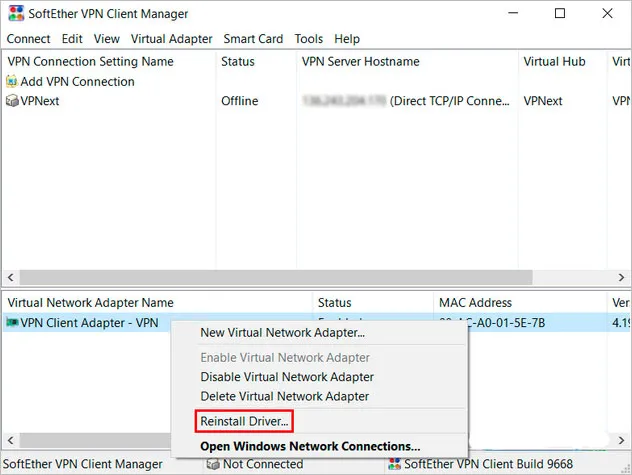Open the Smart Card menu
The width and height of the screenshot is (632, 475).
click(x=253, y=39)
